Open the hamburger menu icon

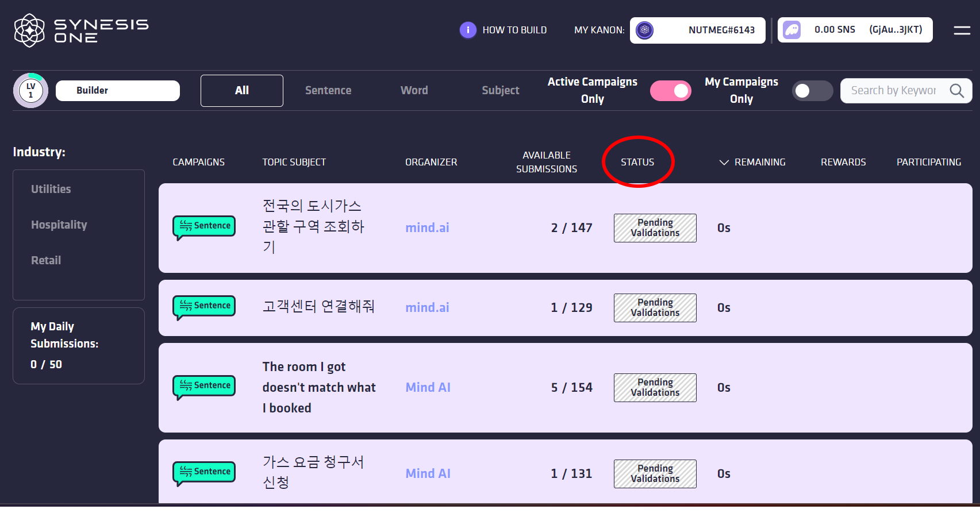[962, 30]
